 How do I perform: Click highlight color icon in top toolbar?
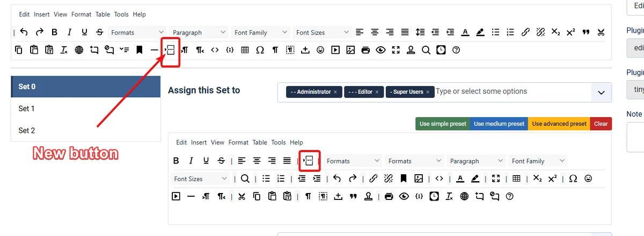pyautogui.click(x=480, y=32)
